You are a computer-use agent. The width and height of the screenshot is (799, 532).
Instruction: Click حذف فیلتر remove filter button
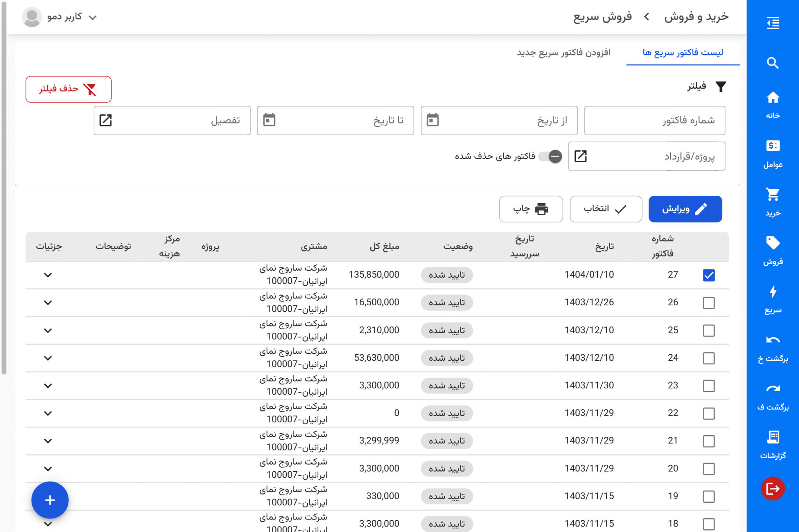[x=69, y=89]
